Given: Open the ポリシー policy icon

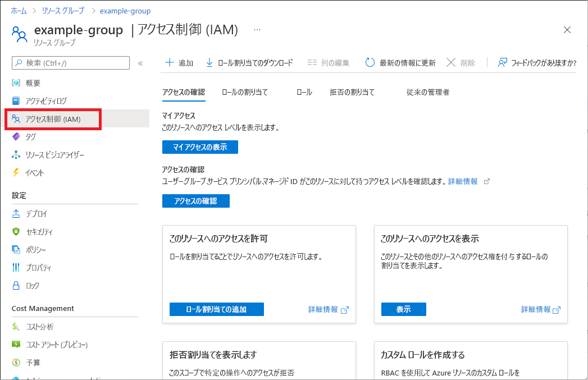Looking at the screenshot, I should coord(16,250).
